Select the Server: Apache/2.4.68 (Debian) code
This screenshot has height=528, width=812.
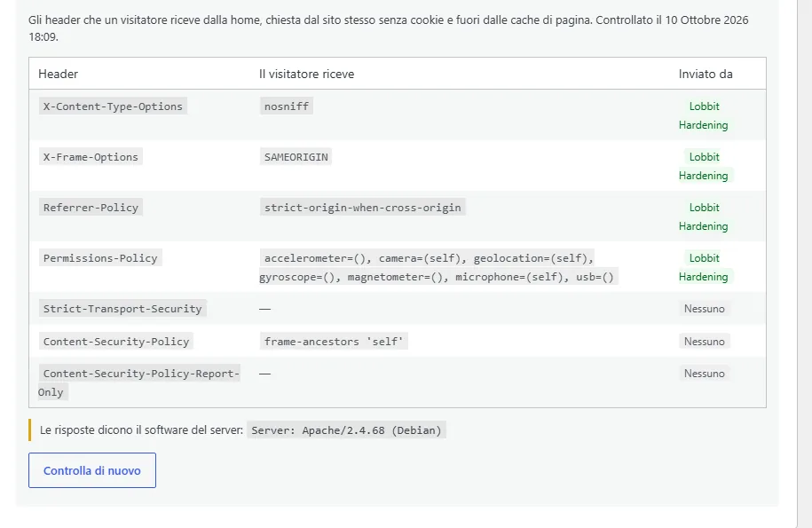coord(346,430)
